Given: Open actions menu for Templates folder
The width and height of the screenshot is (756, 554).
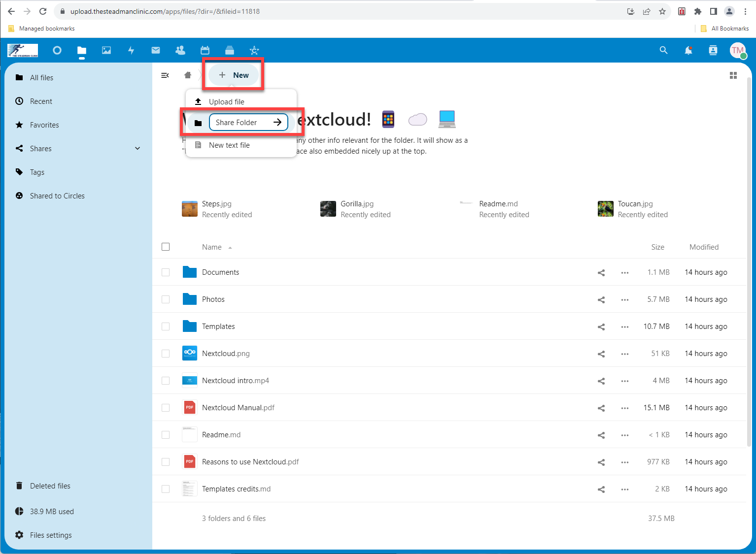Looking at the screenshot, I should [x=625, y=326].
